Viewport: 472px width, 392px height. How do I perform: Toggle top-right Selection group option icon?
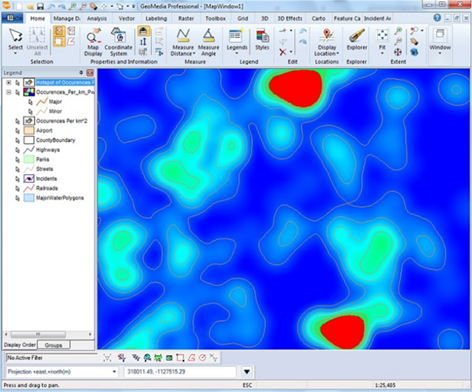click(71, 31)
